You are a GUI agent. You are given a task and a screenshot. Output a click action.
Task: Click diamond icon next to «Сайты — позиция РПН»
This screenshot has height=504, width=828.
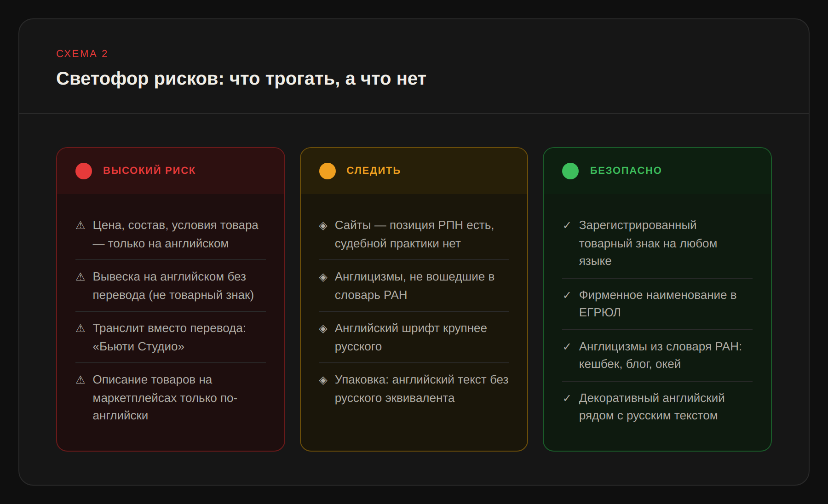pyautogui.click(x=323, y=226)
